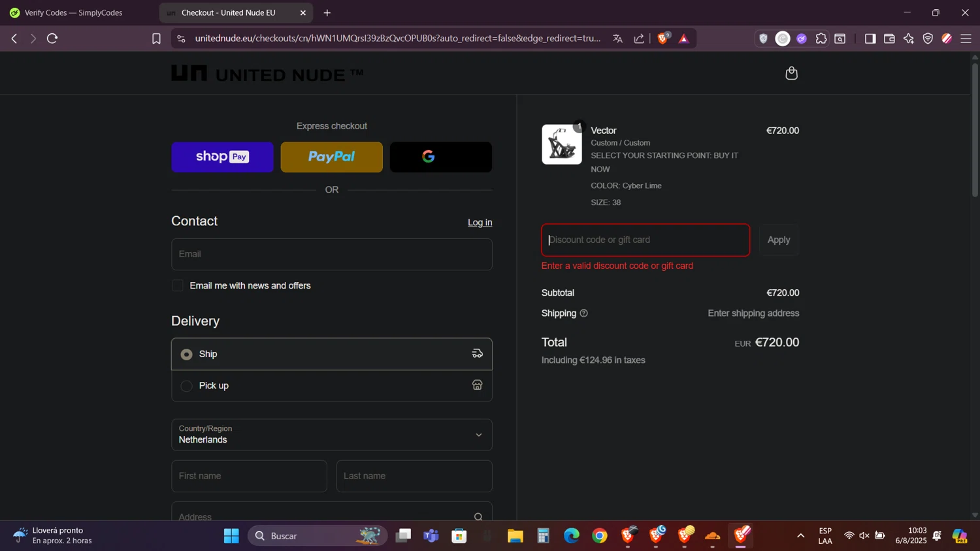Pay with PayPal button
This screenshot has height=551, width=980.
pyautogui.click(x=331, y=157)
